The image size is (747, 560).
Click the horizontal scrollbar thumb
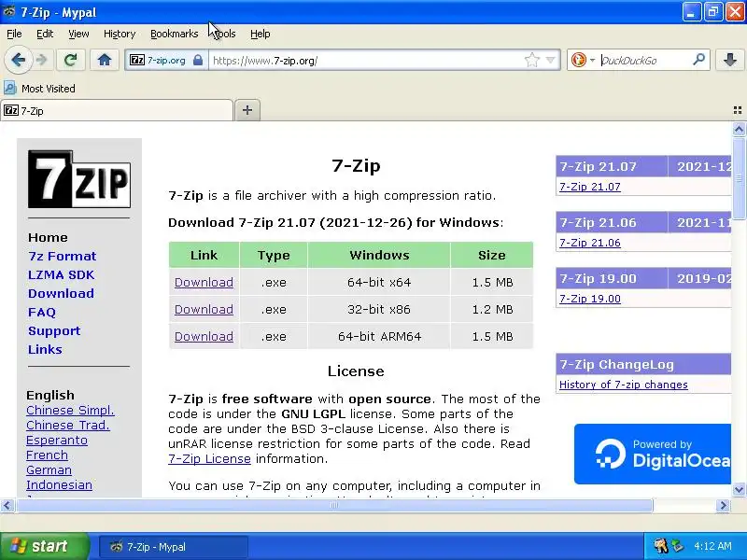334,505
